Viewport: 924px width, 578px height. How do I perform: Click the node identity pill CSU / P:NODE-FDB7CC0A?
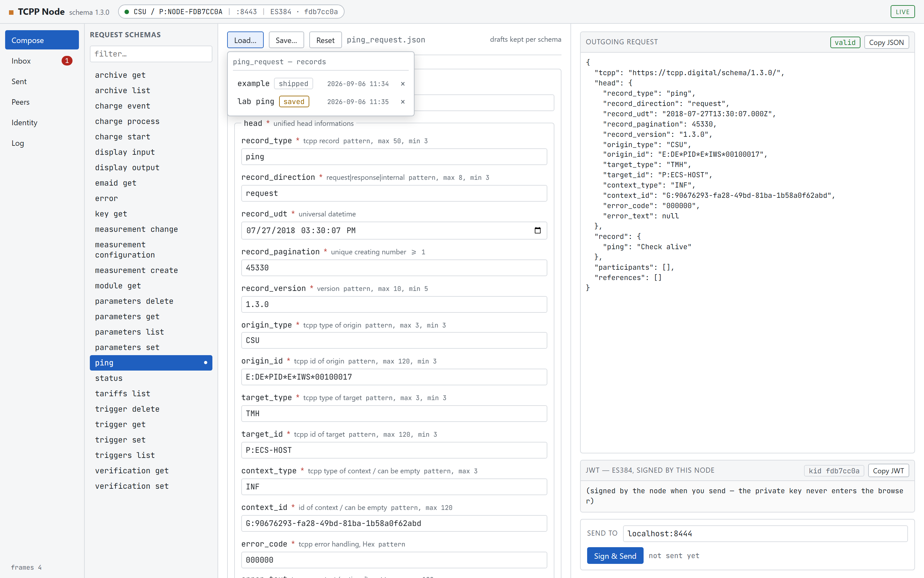(231, 12)
